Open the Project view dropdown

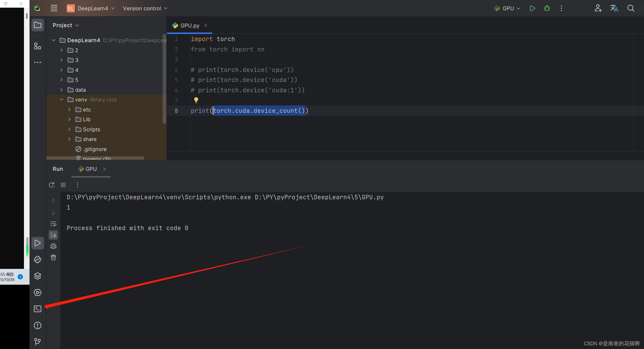(66, 25)
